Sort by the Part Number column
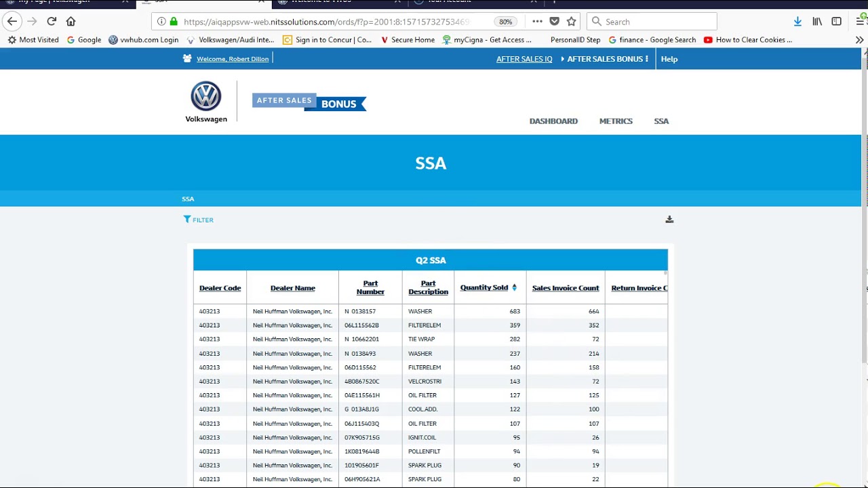Screen dimensions: 868x488 pyautogui.click(x=370, y=287)
